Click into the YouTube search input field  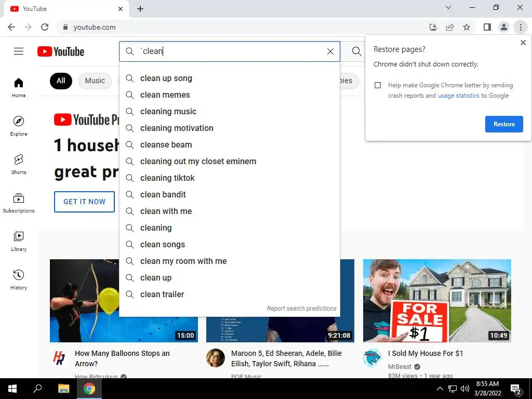[x=231, y=51]
